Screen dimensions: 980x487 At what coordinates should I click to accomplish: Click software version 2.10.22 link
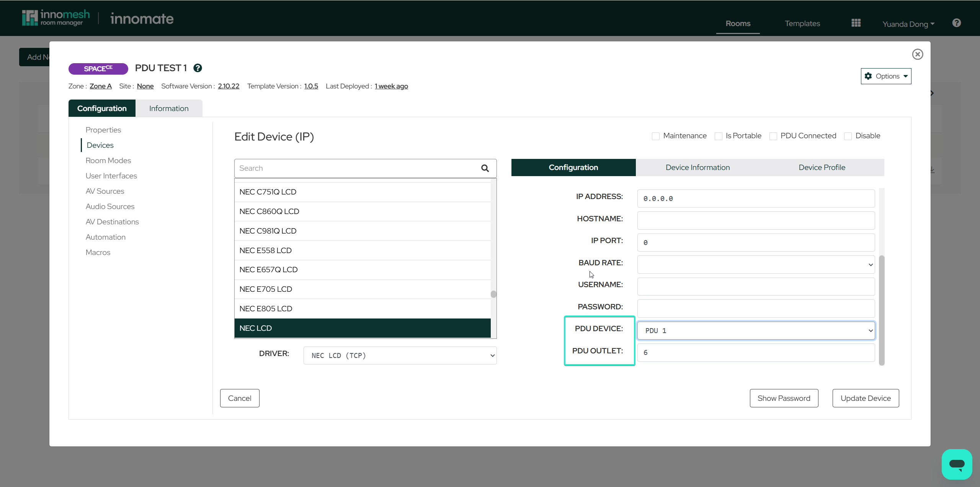(229, 86)
